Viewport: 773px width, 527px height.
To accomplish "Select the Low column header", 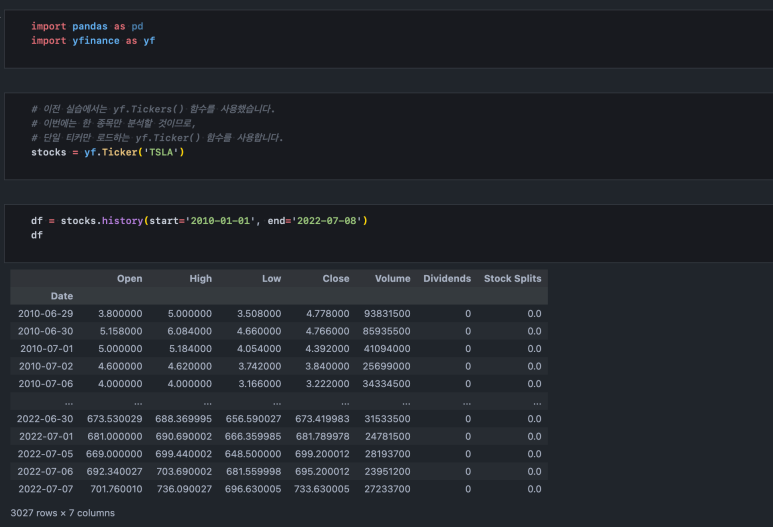I will 272,279.
